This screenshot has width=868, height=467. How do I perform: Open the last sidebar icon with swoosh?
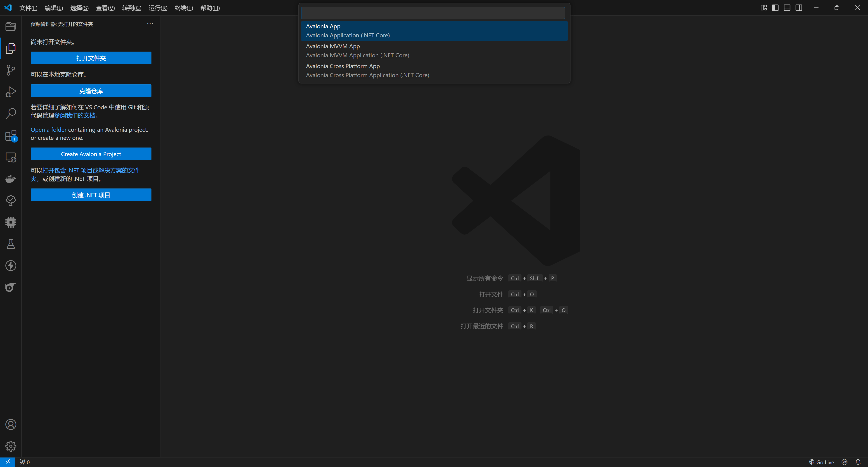[x=11, y=287]
